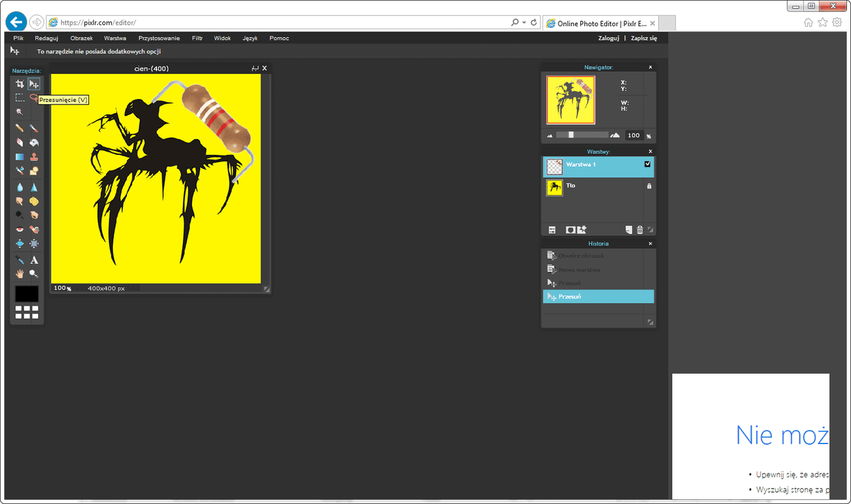
Task: Add a layer mask in Warstwy panel
Action: [x=570, y=230]
